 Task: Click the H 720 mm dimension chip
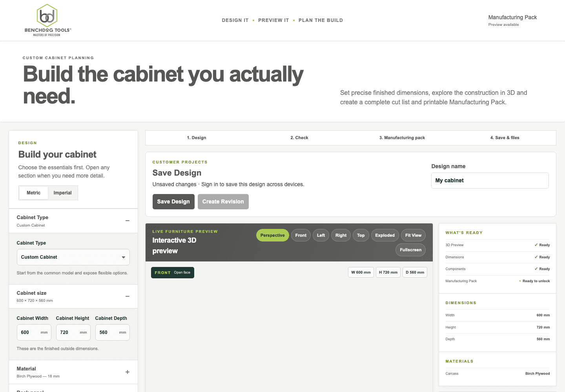(388, 272)
